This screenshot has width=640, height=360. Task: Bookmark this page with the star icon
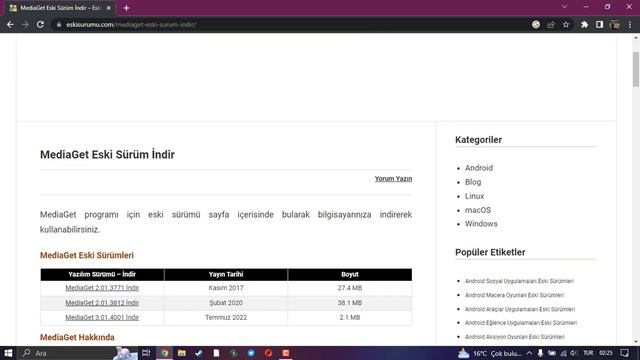tap(566, 24)
